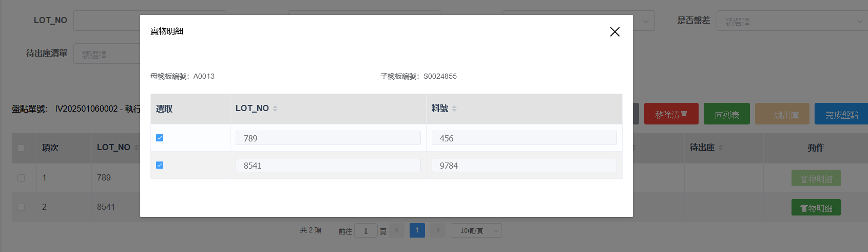Viewport: 868px width, 252px height.
Task: Click the LOT_NO field containing 789
Action: coord(328,138)
